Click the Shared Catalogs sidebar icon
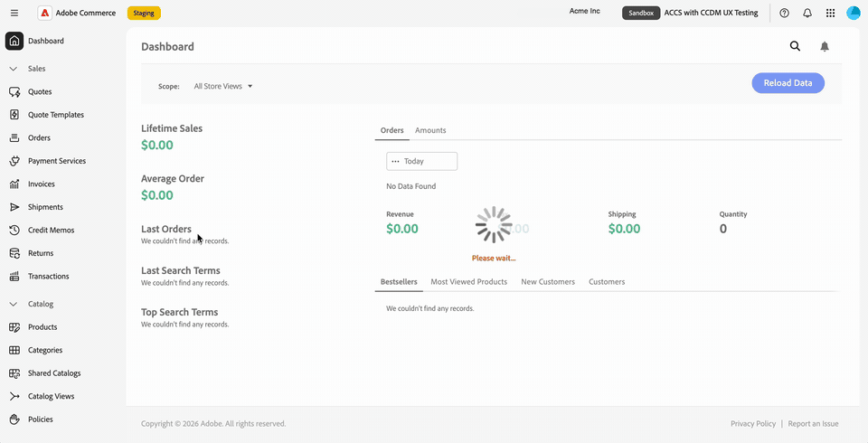This screenshot has height=443, width=868. (x=14, y=373)
